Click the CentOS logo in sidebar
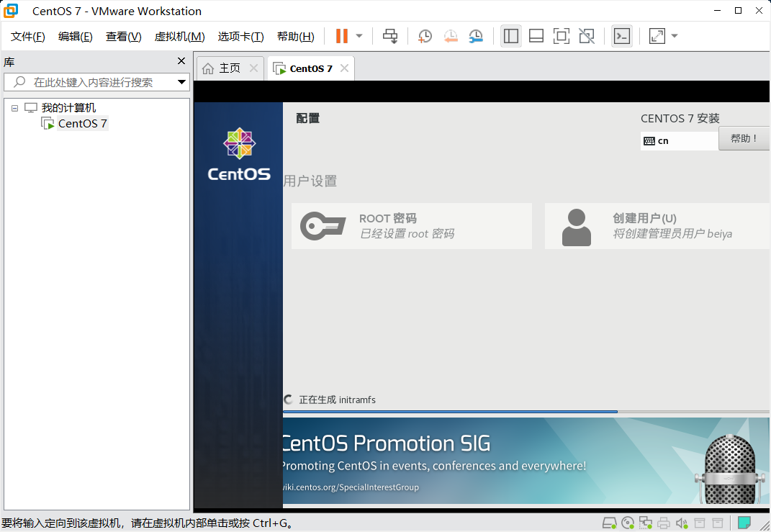This screenshot has width=771, height=532. click(239, 155)
